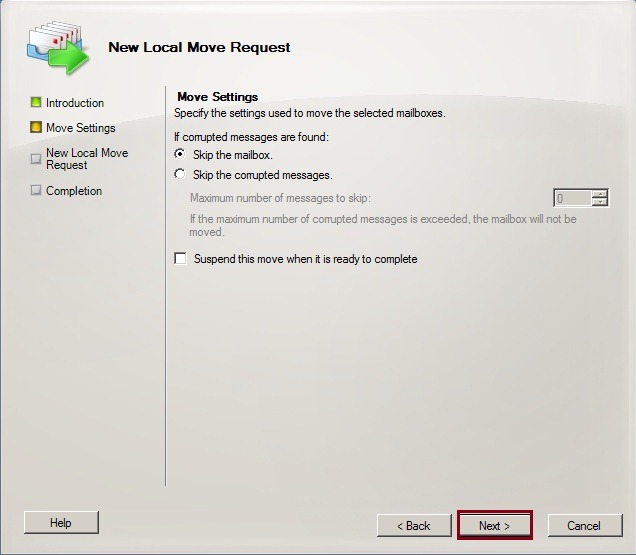The width and height of the screenshot is (636, 555).
Task: Choose the "Skip the corrupted messages" option
Action: (180, 175)
